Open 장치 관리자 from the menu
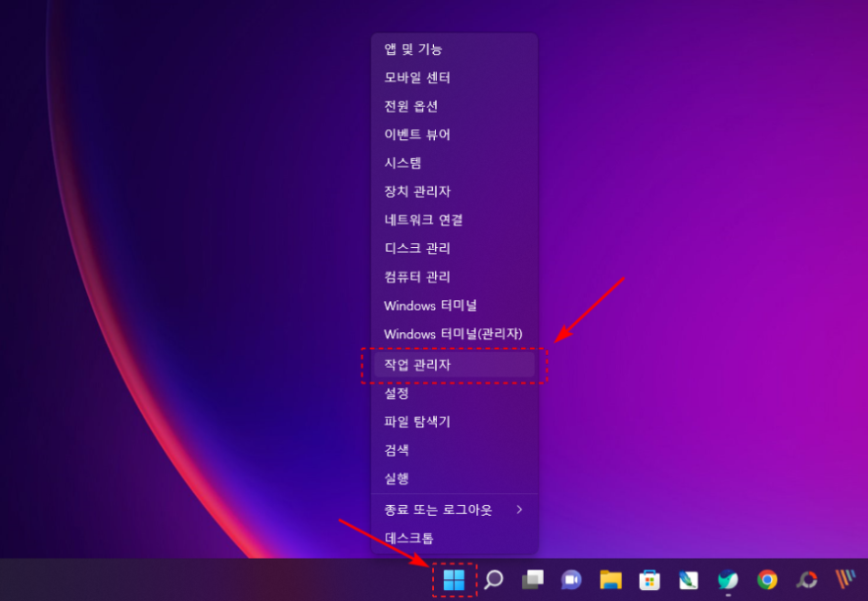 pos(455,191)
